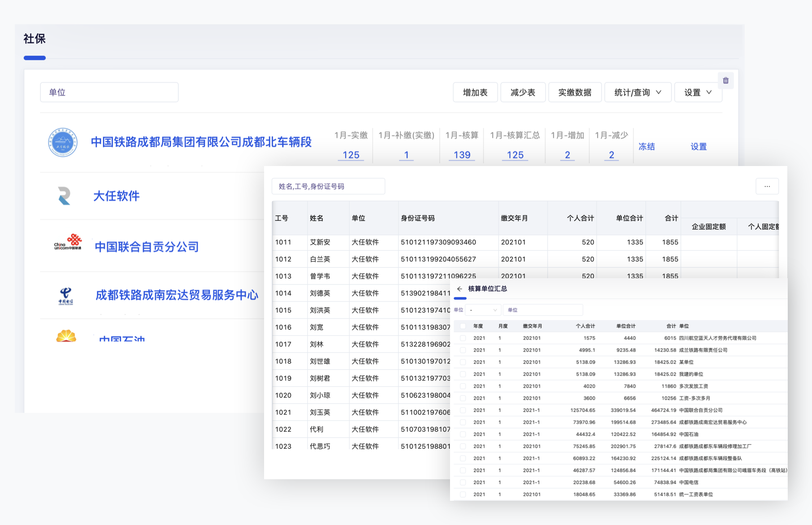The image size is (812, 525).
Task: Click the 单位 search field at top
Action: [x=109, y=92]
